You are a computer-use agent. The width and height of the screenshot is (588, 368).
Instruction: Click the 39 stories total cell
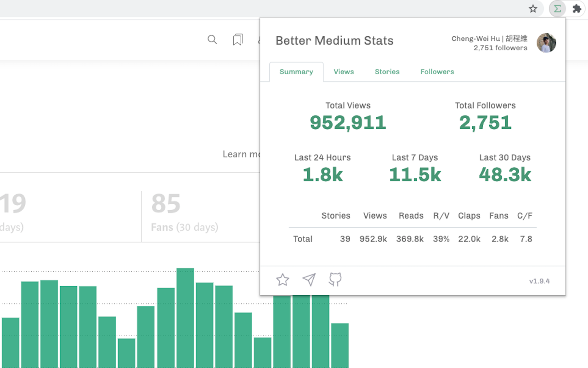pyautogui.click(x=345, y=239)
